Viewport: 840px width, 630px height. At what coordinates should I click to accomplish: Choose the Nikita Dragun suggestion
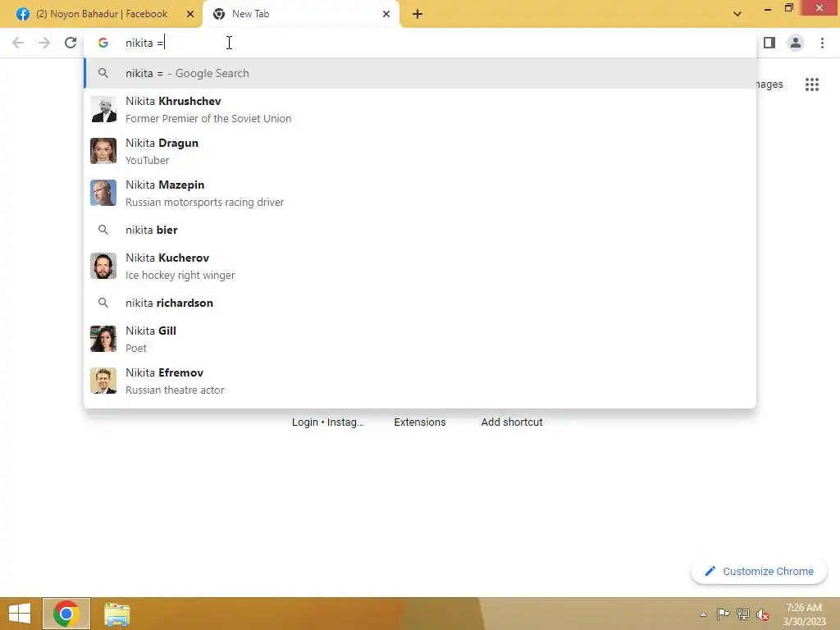coord(420,151)
